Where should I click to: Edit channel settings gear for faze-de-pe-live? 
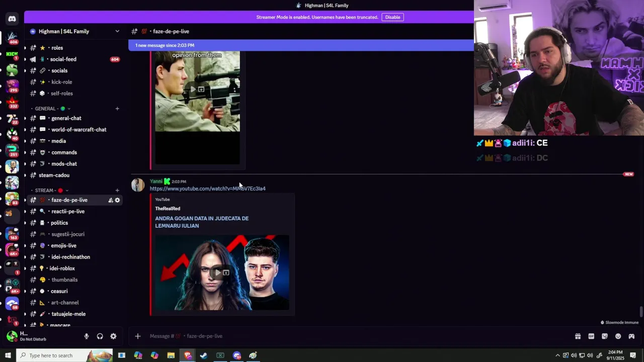(117, 200)
